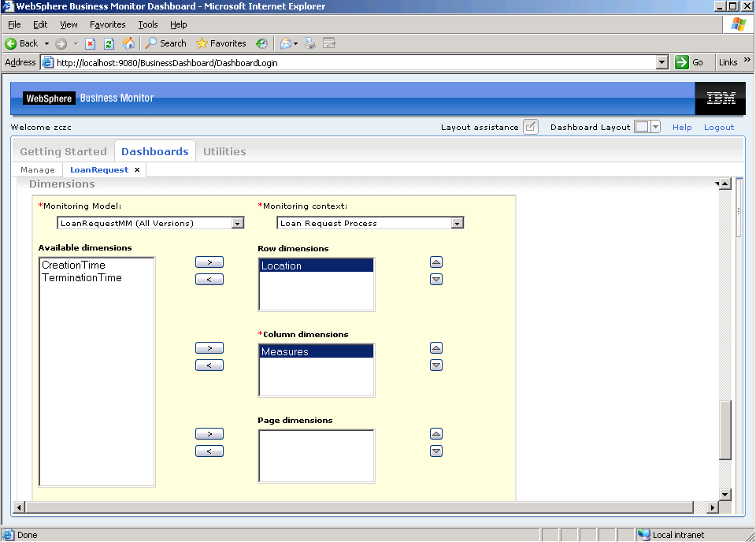Click the Mail envelope icon
The width and height of the screenshot is (756, 542).
point(285,43)
